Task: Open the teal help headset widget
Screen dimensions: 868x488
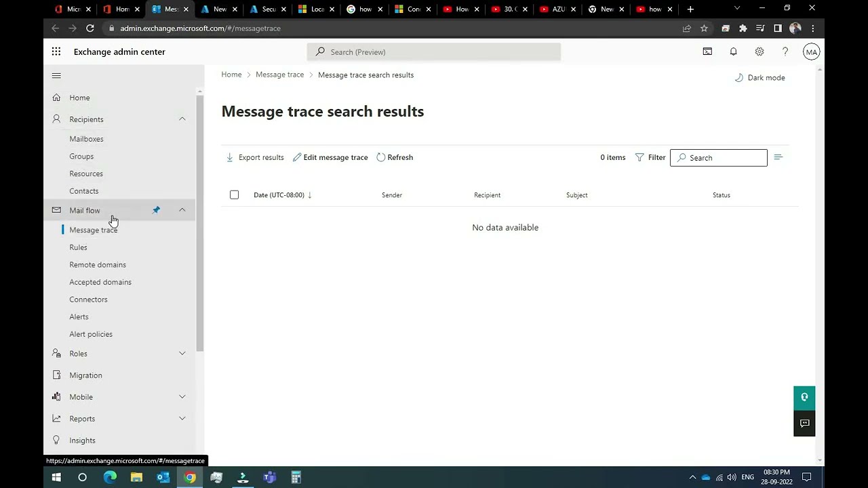Action: click(804, 397)
